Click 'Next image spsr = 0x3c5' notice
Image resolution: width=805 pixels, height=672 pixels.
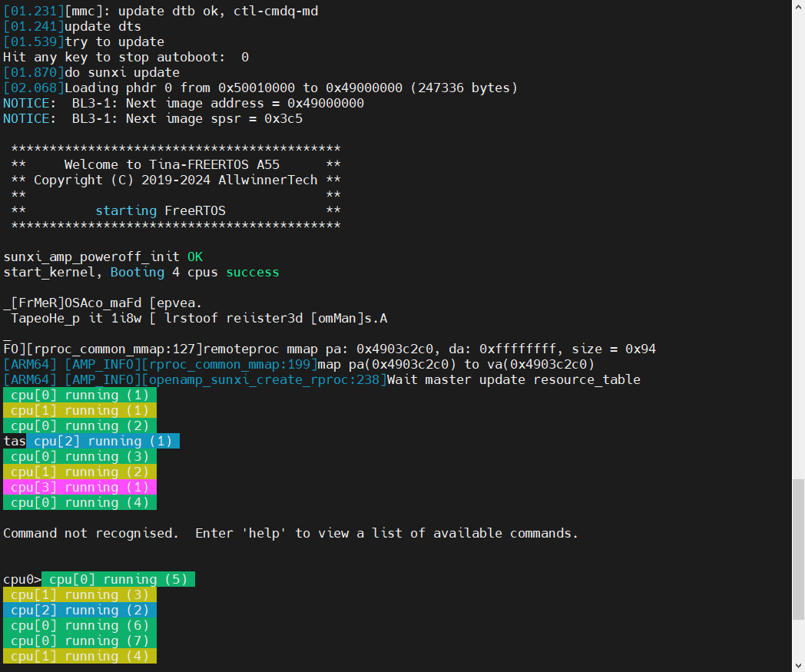pyautogui.click(x=153, y=118)
